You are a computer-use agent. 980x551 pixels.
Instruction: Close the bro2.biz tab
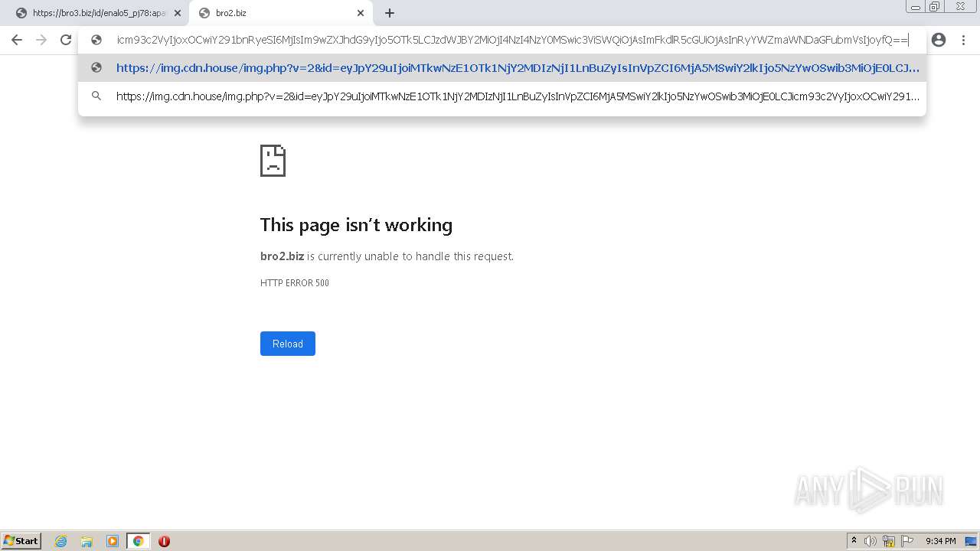(361, 13)
